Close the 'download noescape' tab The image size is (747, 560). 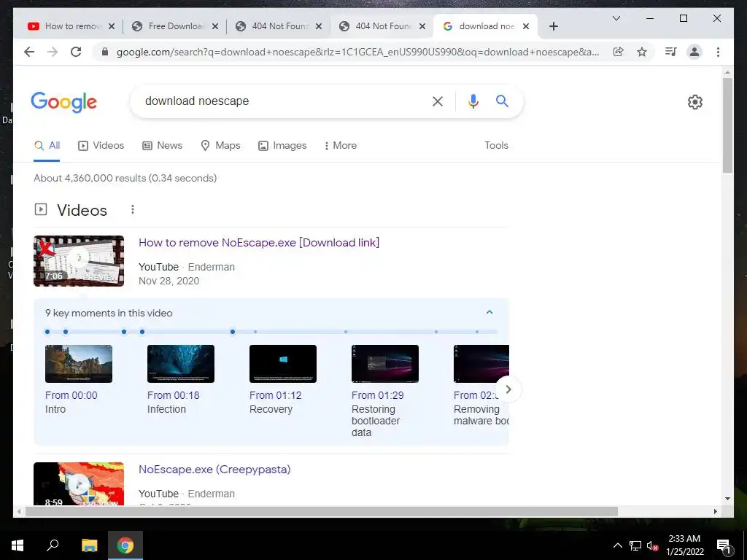click(x=526, y=26)
